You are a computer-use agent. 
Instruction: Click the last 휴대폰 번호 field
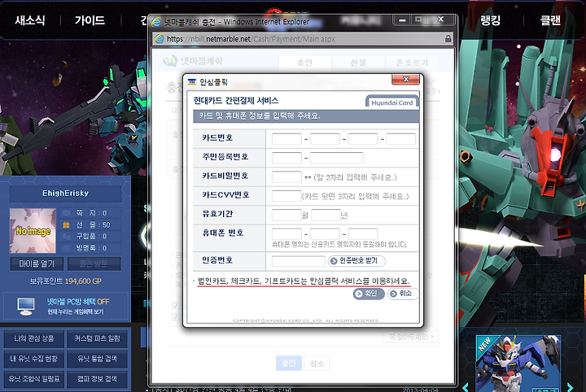pyautogui.click(x=363, y=234)
